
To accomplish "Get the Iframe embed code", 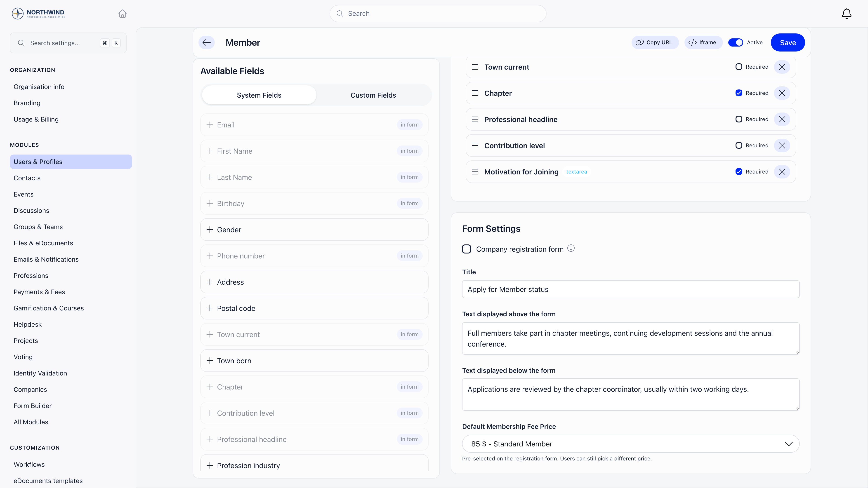I will [703, 42].
